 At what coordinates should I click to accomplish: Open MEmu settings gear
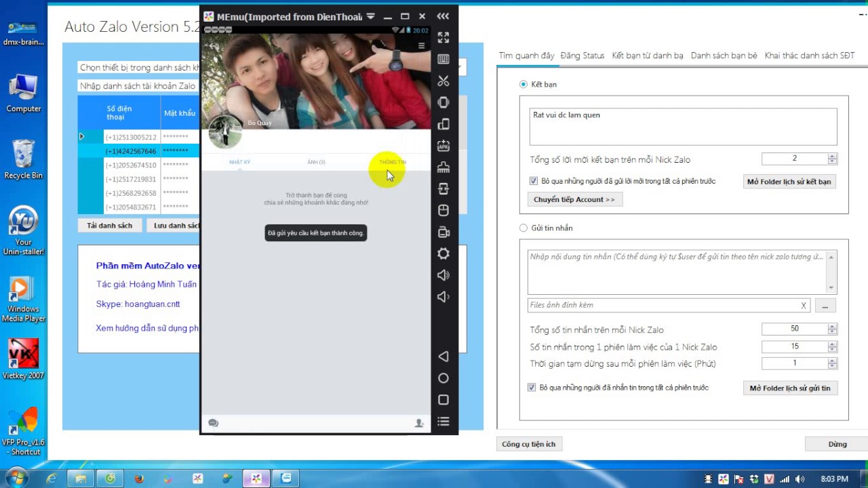443,253
